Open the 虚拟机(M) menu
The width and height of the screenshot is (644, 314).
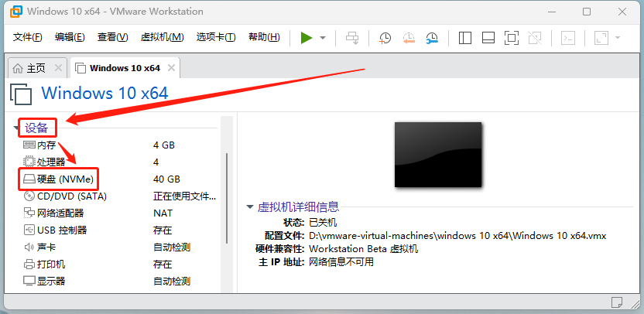tap(162, 38)
